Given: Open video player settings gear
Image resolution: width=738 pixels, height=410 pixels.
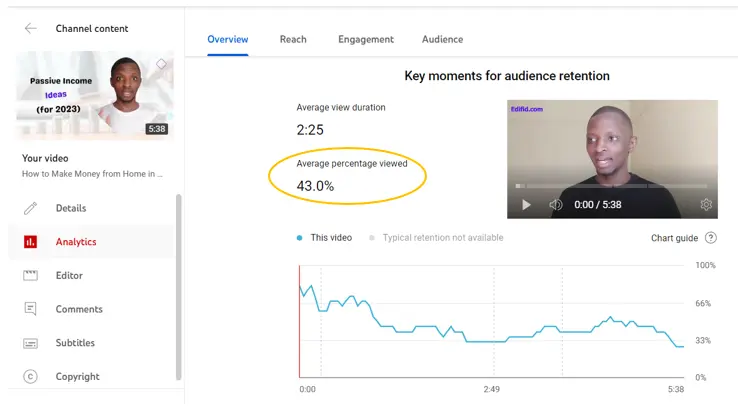Looking at the screenshot, I should click(706, 205).
